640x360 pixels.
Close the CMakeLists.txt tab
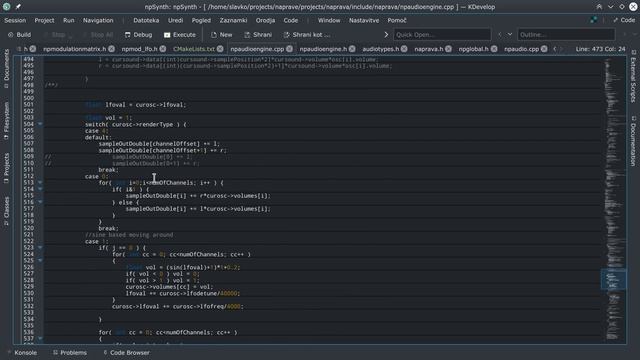click(220, 49)
